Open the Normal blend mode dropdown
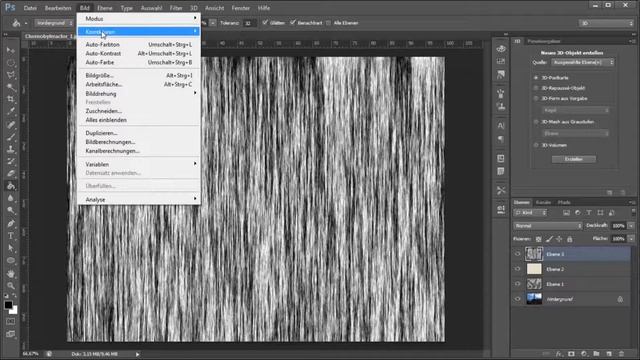The image size is (640, 360). tap(548, 226)
